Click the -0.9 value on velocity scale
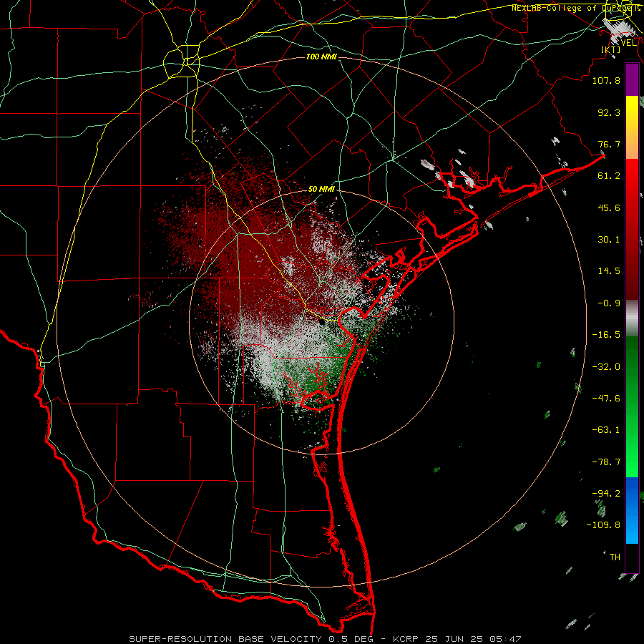Image resolution: width=644 pixels, height=644 pixels. coord(609,303)
